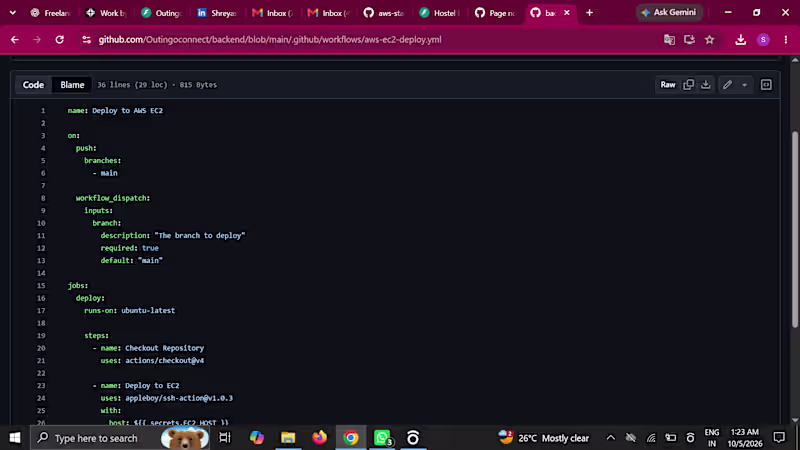Click 'uses: actions/checkout@v4' line
800x450 pixels.
coord(152,361)
